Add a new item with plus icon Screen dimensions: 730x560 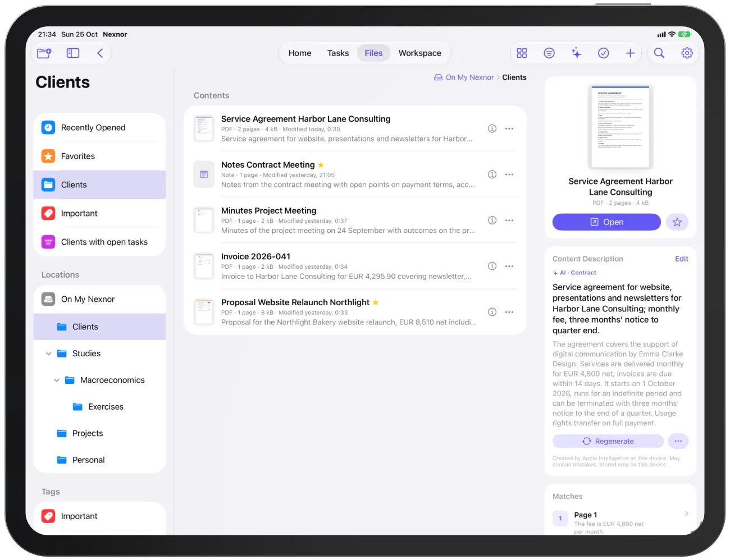[630, 53]
